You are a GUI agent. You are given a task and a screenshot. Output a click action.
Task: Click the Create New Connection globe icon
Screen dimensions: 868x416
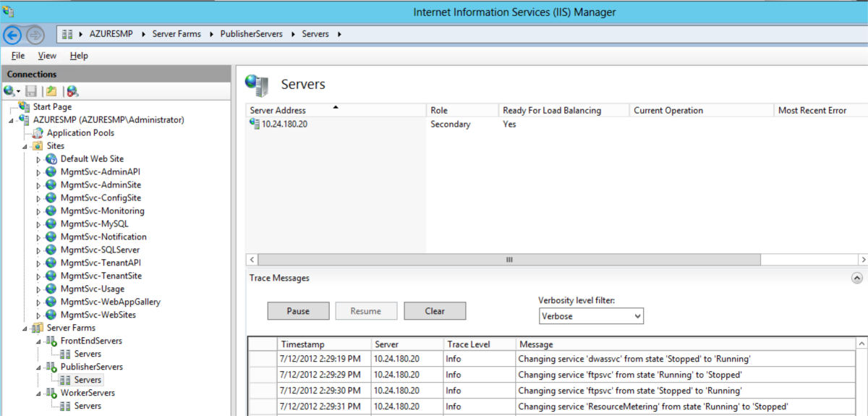[10, 91]
